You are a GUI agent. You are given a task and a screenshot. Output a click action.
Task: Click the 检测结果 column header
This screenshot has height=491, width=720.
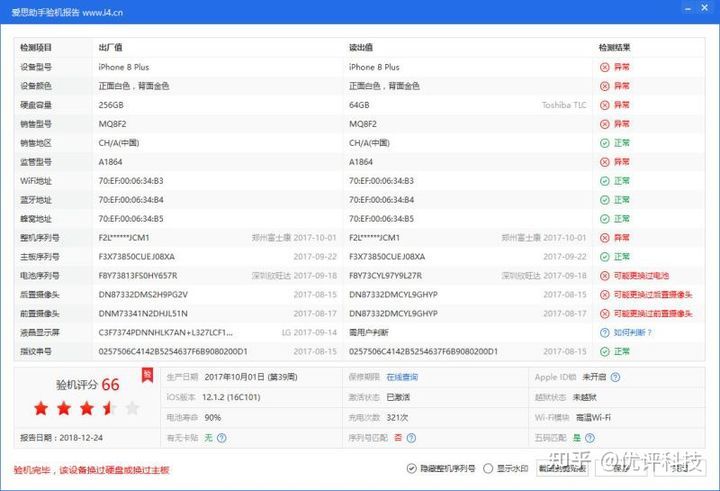[614, 47]
